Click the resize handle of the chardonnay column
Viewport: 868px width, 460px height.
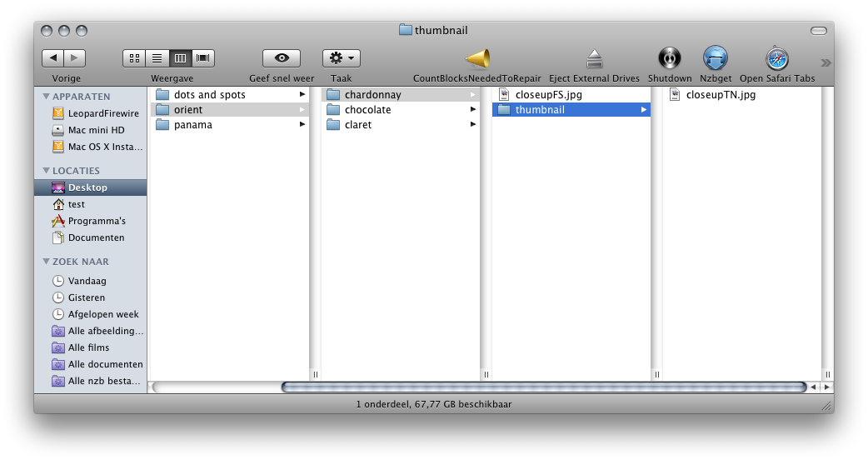[x=486, y=375]
